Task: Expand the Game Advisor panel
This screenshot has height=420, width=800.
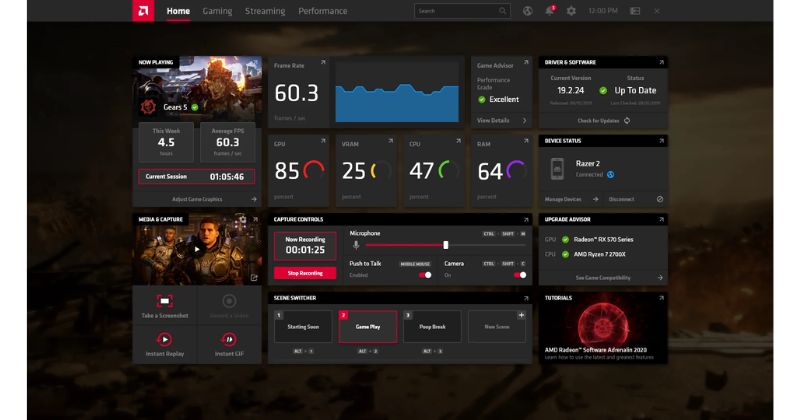Action: pyautogui.click(x=526, y=62)
